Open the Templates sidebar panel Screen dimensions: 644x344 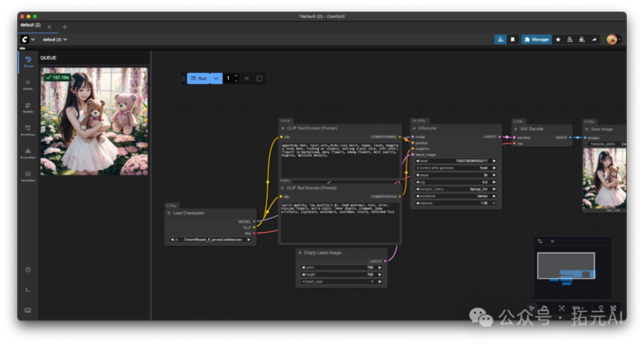pyautogui.click(x=28, y=176)
